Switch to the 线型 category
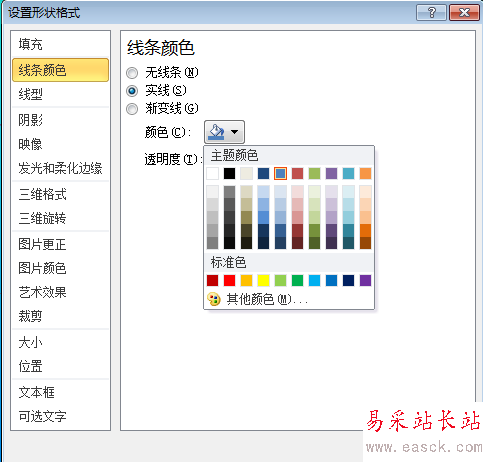483x462 pixels. tap(60, 94)
